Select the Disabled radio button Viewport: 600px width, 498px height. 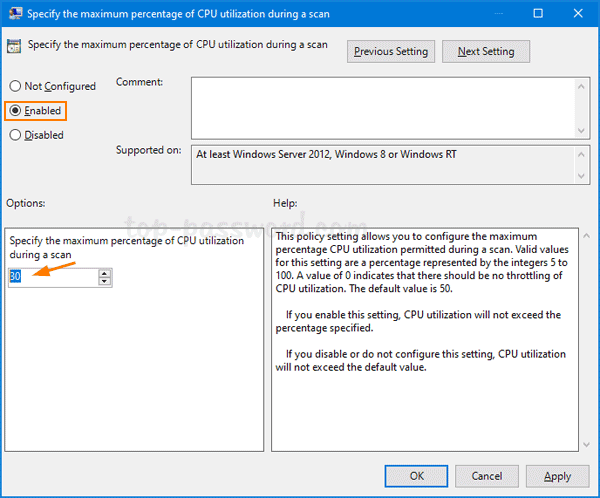(x=15, y=135)
